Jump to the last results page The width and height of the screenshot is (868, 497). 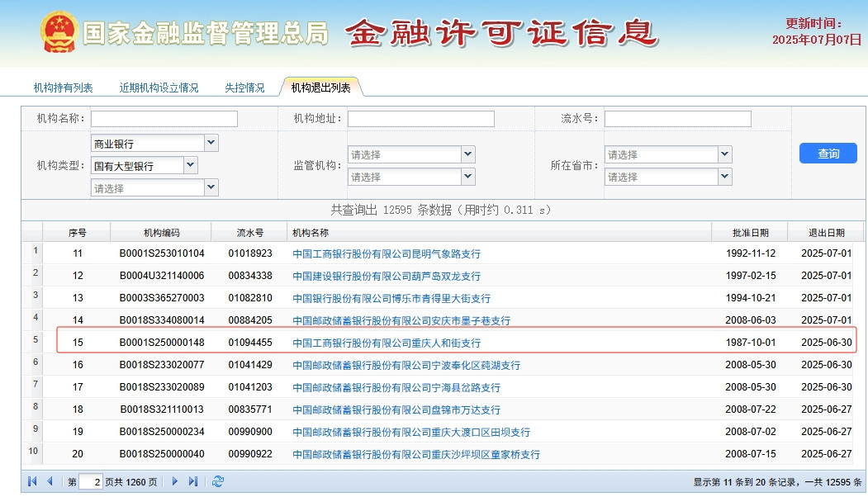tap(192, 481)
